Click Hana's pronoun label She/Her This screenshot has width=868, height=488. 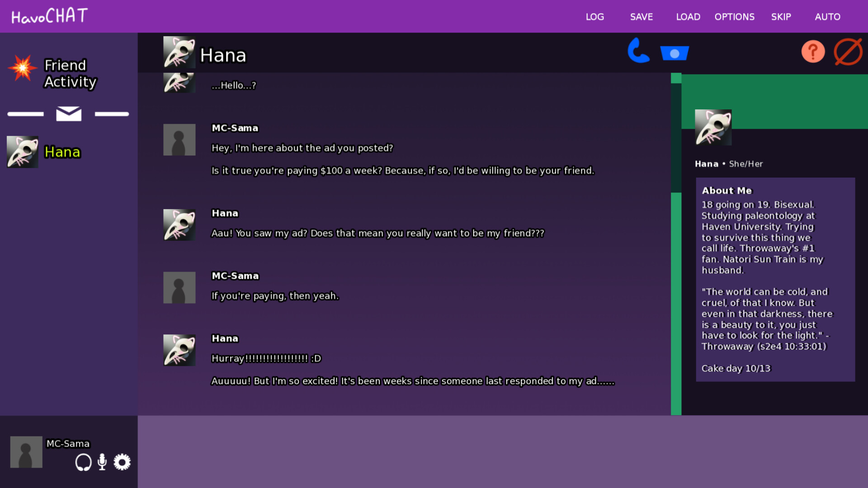tap(746, 164)
